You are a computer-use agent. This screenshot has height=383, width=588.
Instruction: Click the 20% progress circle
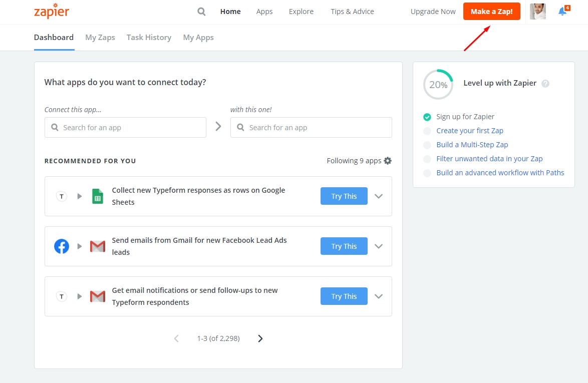pyautogui.click(x=438, y=85)
